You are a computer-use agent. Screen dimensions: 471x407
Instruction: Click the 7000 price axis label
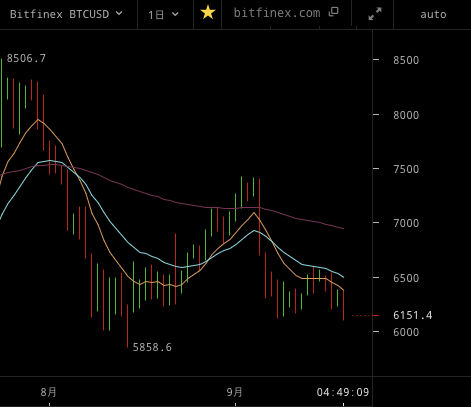[x=406, y=223]
